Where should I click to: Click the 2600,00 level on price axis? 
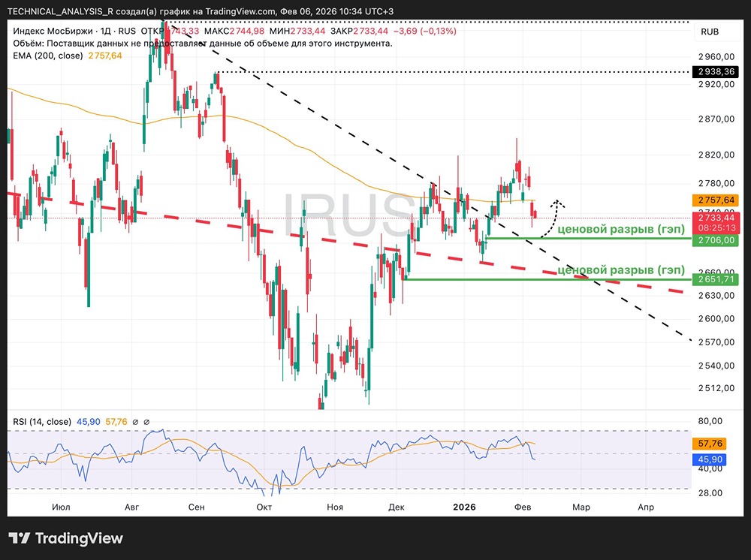click(716, 318)
